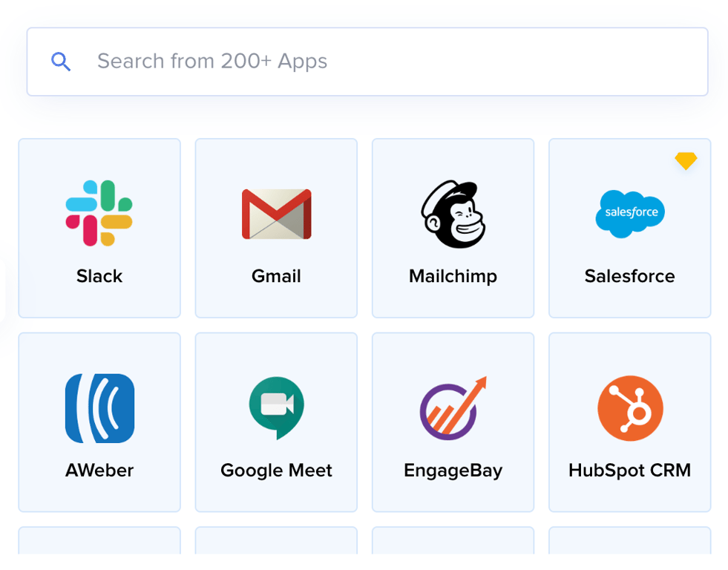Click the 'EngageBay' app name

click(453, 471)
